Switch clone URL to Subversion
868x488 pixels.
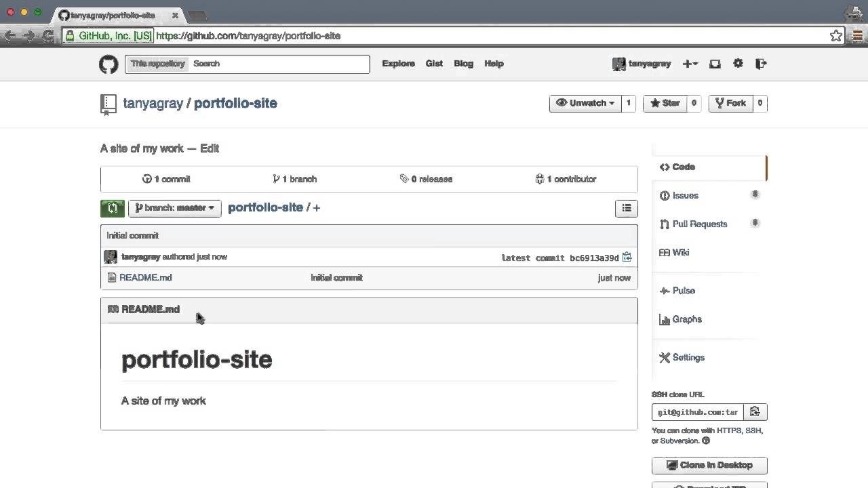pos(679,441)
